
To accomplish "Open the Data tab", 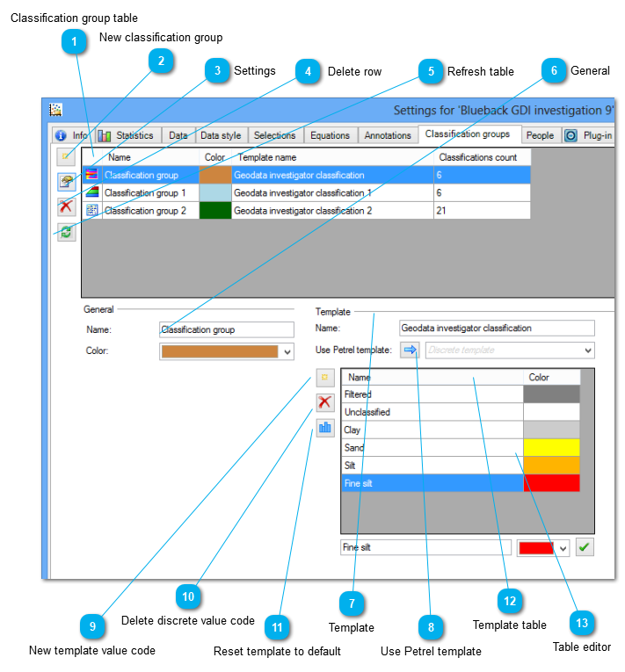I will click(178, 135).
